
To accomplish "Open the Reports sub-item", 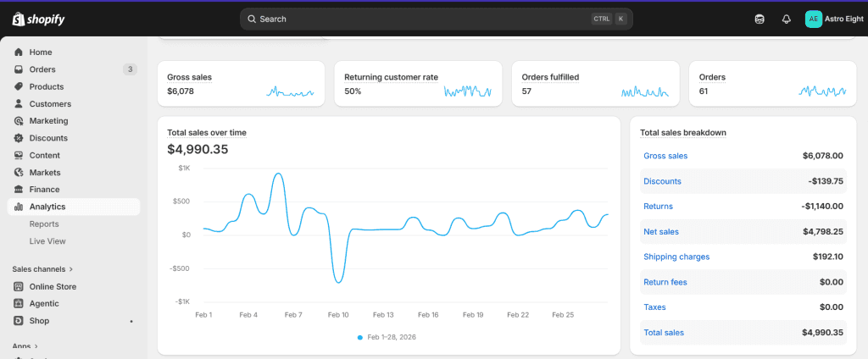I will (44, 224).
